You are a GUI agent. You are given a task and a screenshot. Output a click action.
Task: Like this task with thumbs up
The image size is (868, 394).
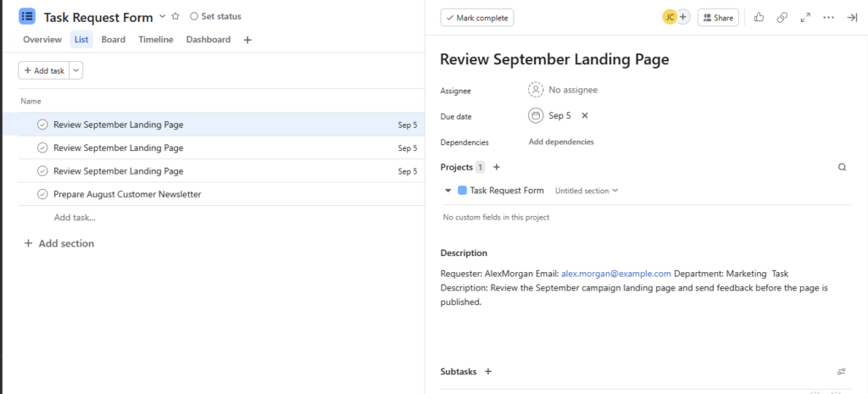[x=759, y=18]
